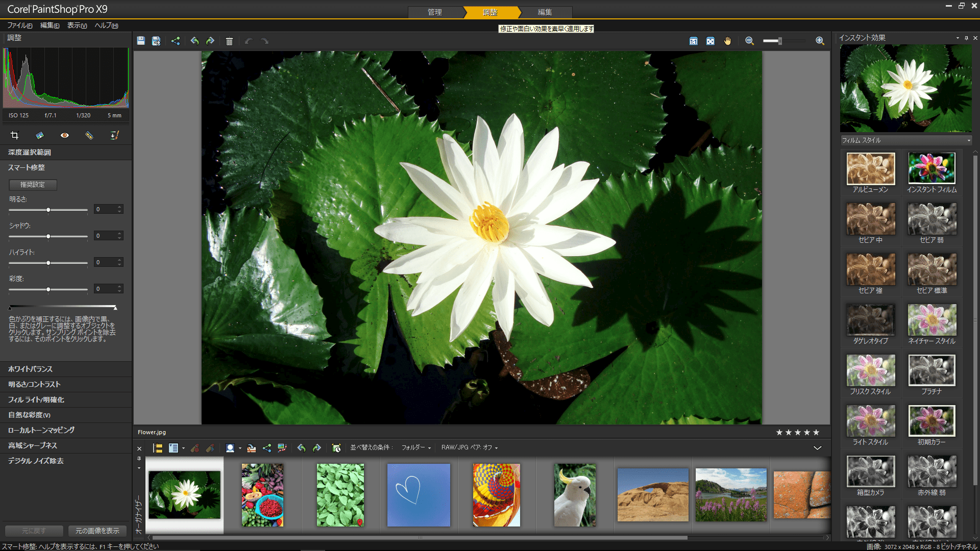Open the ヘルプ (Help) menu
980x551 pixels.
tap(106, 26)
